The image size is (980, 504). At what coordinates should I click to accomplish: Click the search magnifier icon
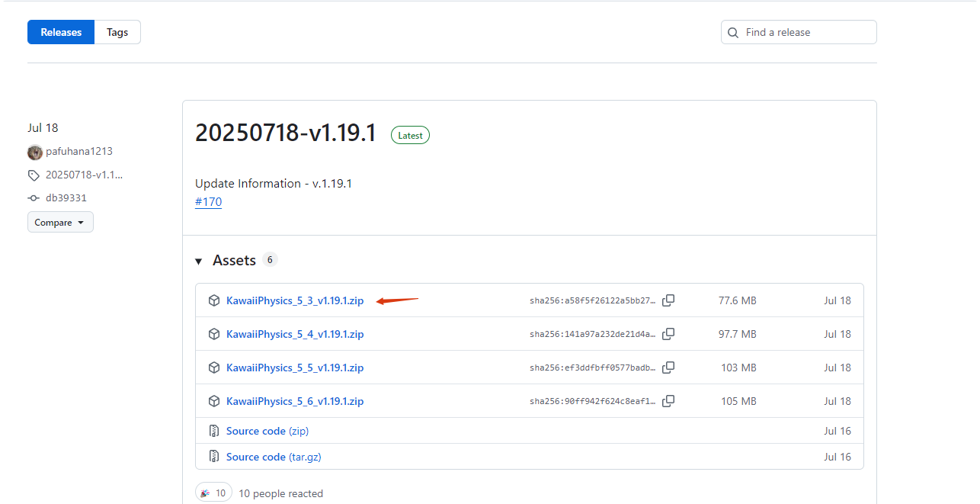pos(733,33)
